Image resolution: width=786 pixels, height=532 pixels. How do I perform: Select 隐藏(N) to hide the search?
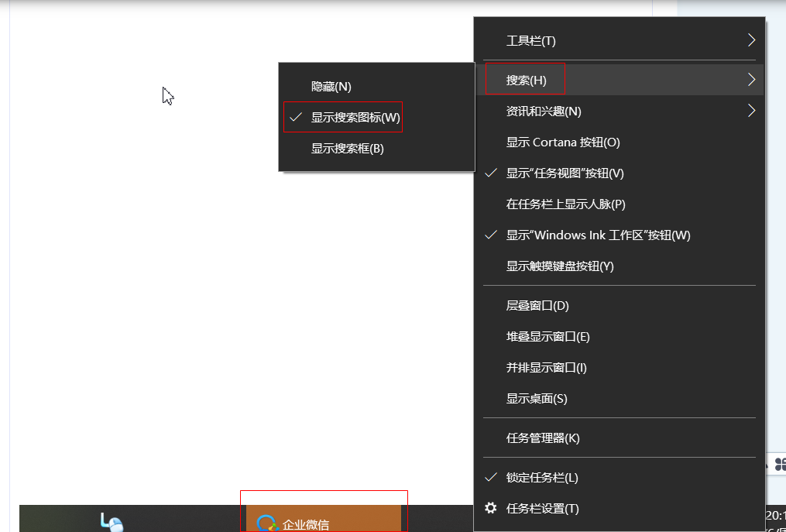(331, 87)
